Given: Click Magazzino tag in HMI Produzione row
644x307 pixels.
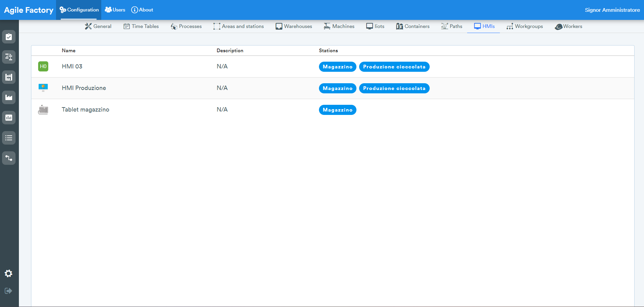Looking at the screenshot, I should 338,88.
